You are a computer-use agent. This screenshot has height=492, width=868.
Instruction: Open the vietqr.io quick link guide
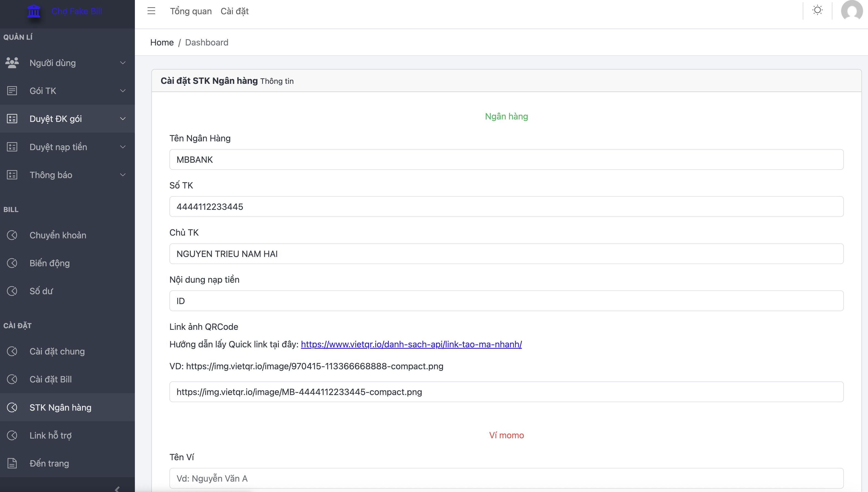point(411,344)
